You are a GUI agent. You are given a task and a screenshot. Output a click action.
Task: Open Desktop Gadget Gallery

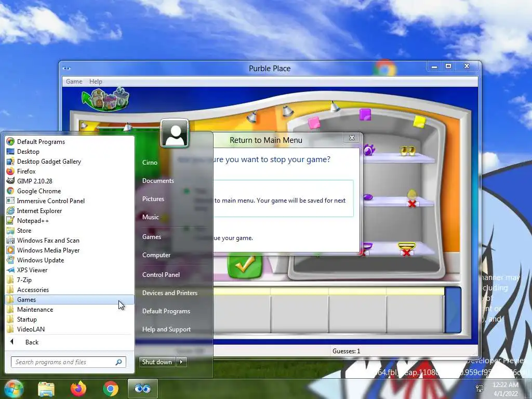coord(70,161)
